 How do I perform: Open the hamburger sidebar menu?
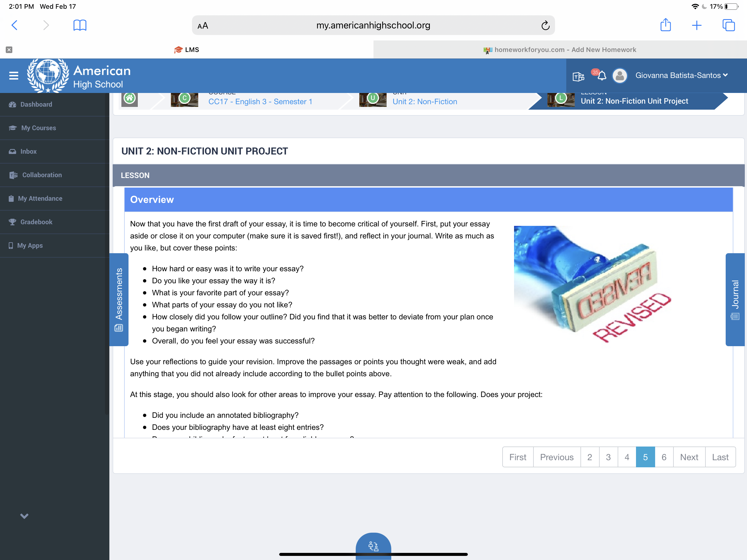[13, 76]
